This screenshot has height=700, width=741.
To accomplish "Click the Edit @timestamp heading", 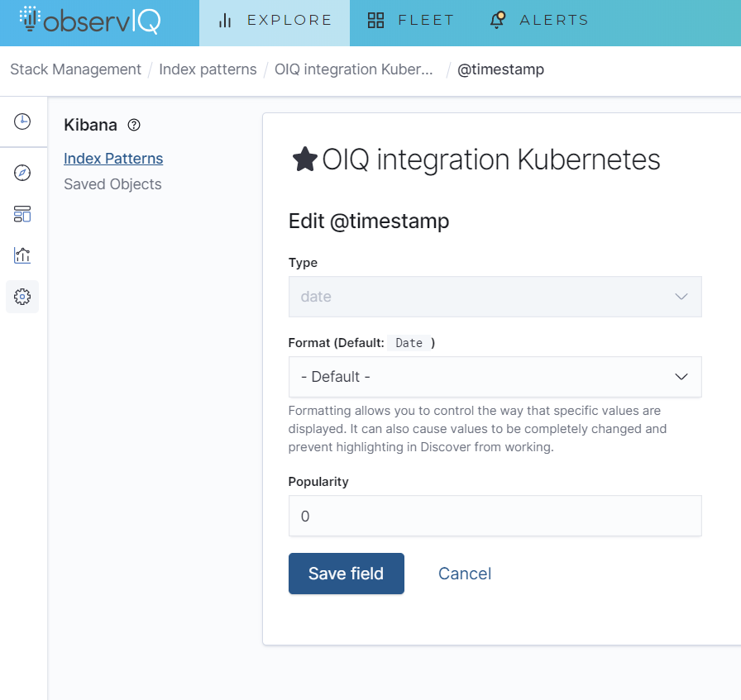I will pyautogui.click(x=369, y=221).
